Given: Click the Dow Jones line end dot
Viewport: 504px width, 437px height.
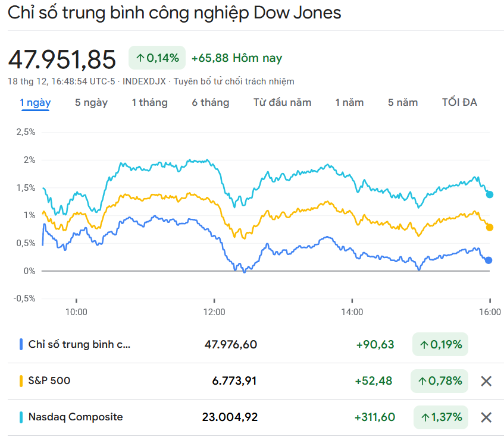Looking at the screenshot, I should coord(489,260).
